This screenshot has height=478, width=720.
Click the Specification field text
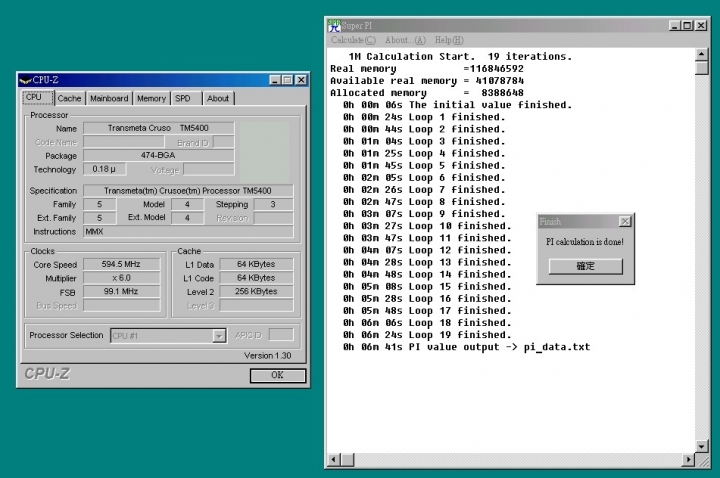pos(188,191)
